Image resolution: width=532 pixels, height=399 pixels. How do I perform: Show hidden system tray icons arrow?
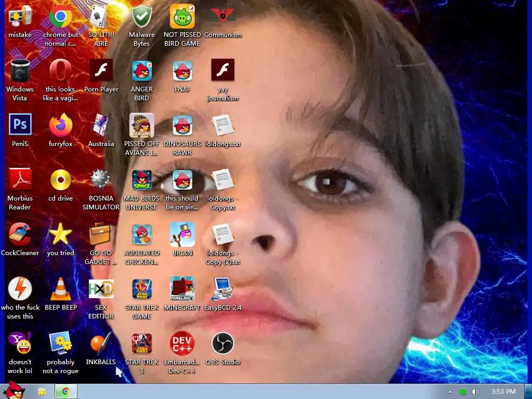coord(450,392)
